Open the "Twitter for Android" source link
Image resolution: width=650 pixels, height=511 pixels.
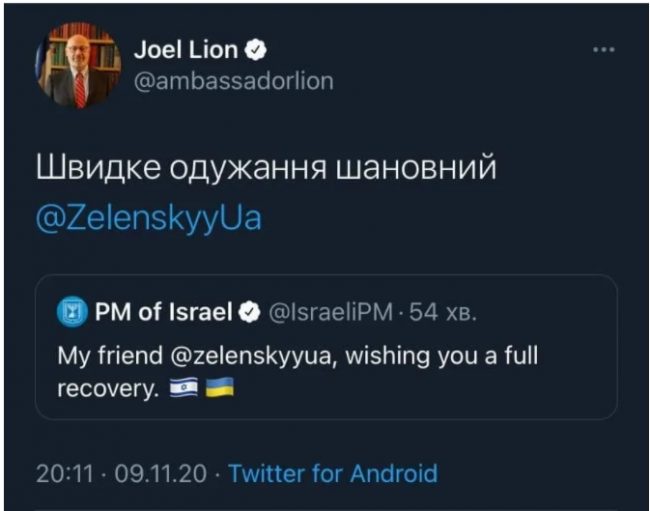333,473
